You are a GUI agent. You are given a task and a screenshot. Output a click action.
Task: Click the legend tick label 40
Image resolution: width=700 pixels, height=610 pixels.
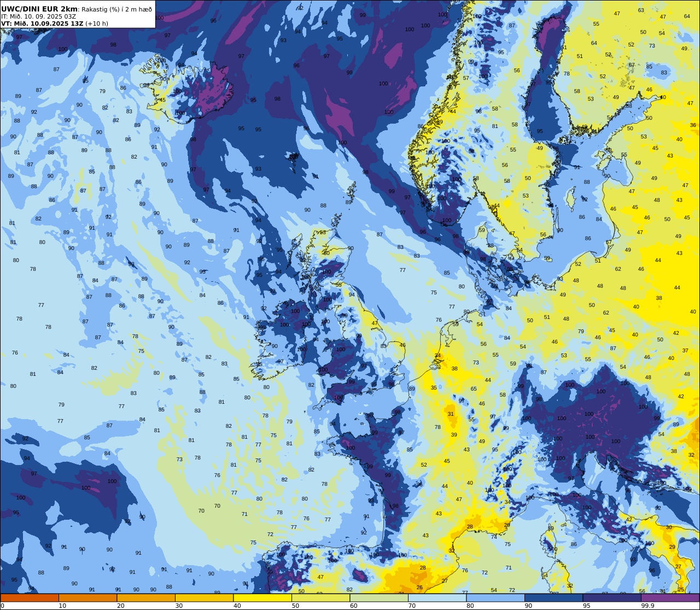pyautogui.click(x=237, y=606)
